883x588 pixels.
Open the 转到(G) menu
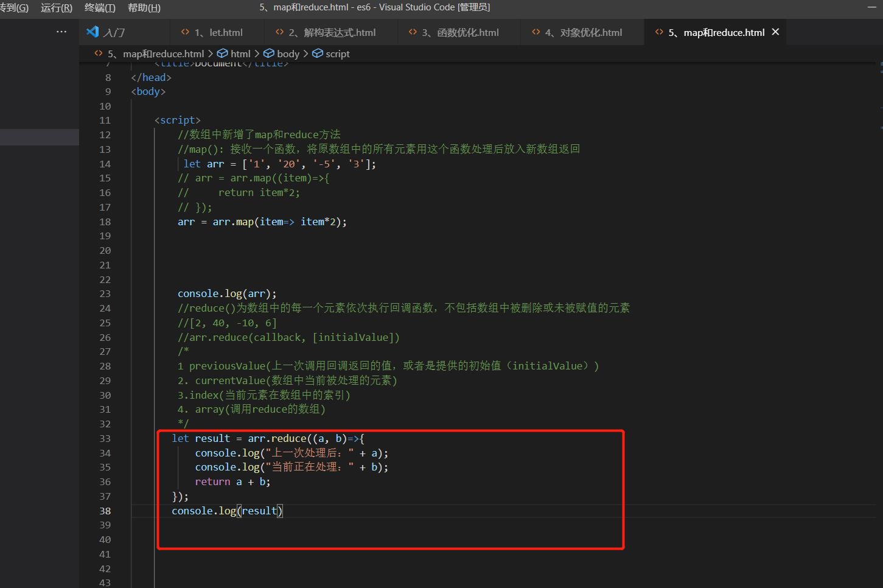coord(14,8)
